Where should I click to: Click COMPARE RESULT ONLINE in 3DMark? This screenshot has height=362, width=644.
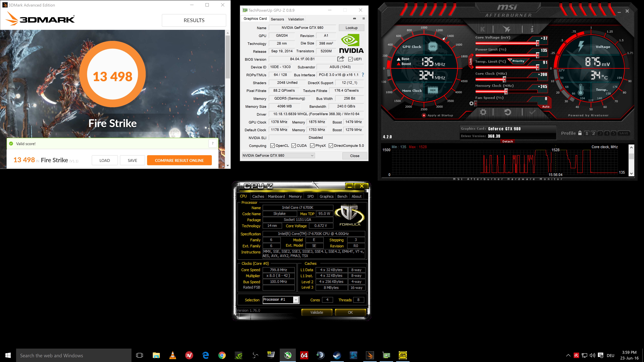(179, 160)
